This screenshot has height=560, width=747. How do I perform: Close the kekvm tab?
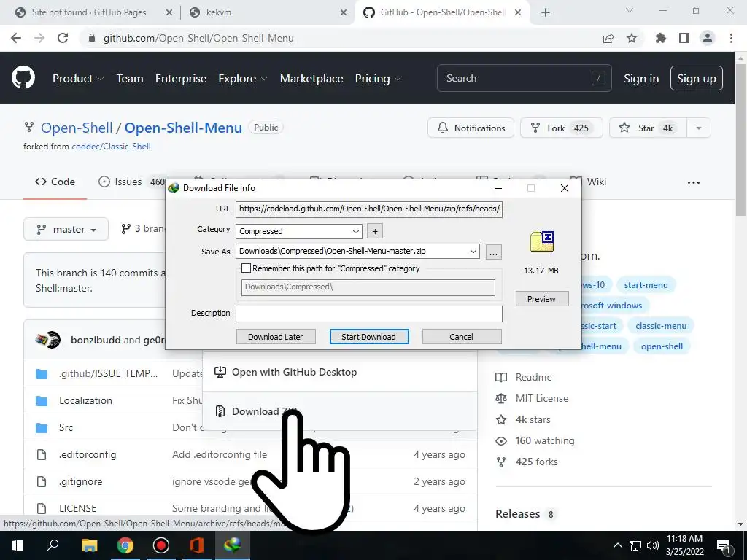coord(344,12)
